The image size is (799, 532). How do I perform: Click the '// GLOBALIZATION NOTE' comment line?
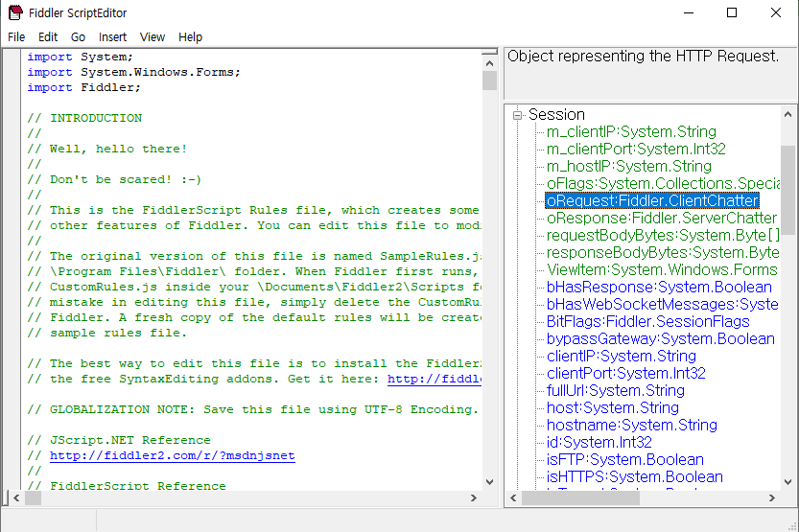(253, 410)
